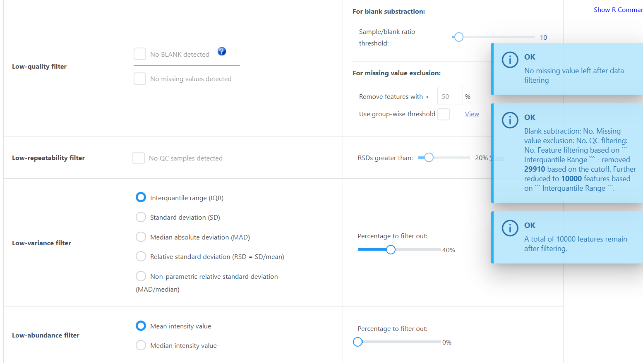Click the Remove features percentage input field
The width and height of the screenshot is (643, 364).
(x=450, y=96)
